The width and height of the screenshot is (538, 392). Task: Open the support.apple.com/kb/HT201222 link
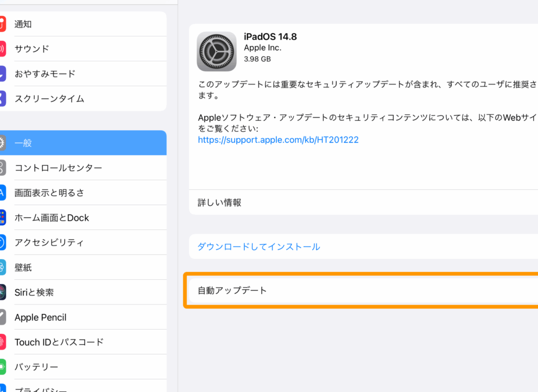point(278,140)
